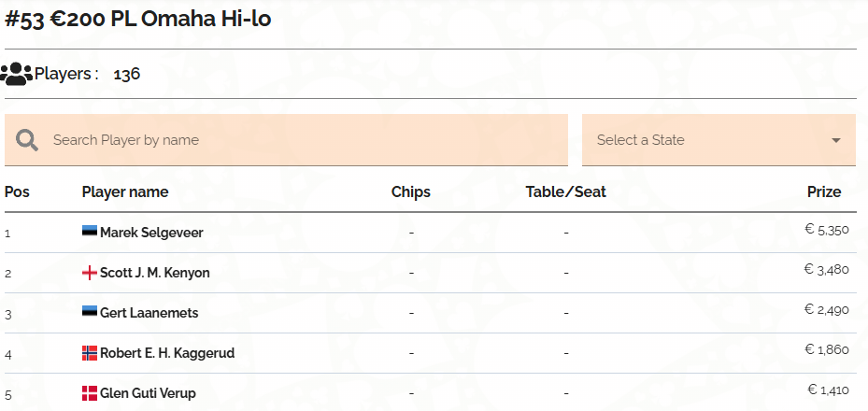Open Gert Laanemets's player entry
868x411 pixels.
point(149,313)
